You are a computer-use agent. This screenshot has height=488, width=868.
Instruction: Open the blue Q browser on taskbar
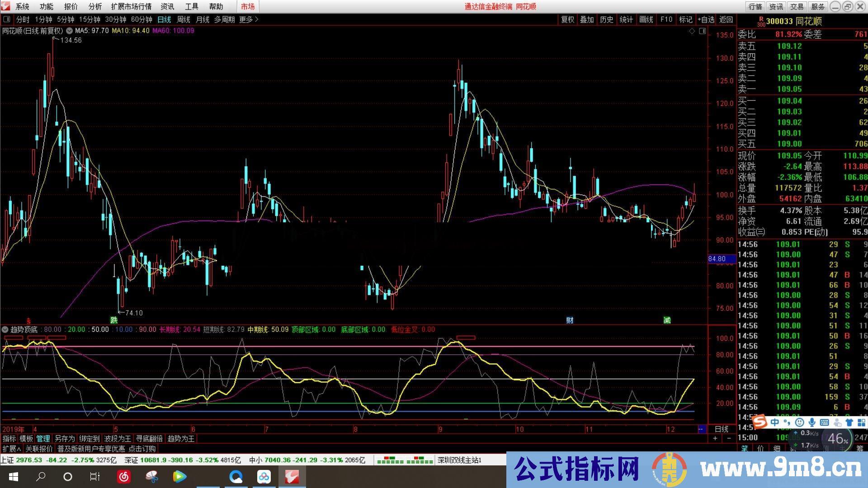pos(236,477)
